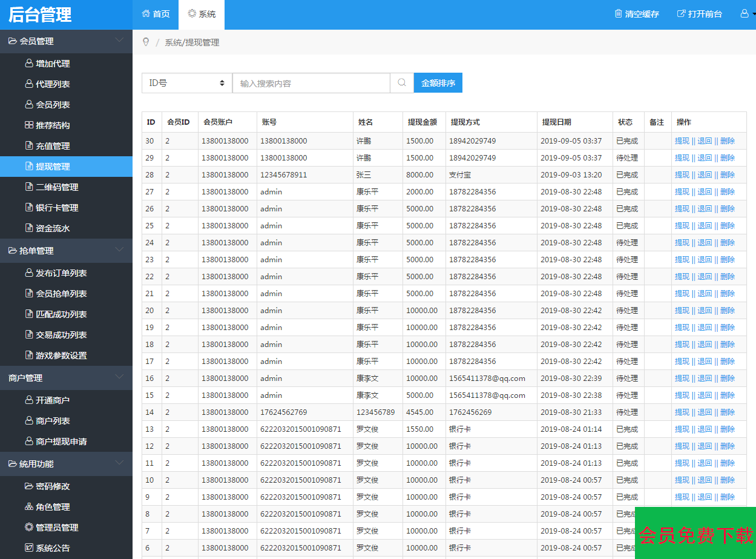
Task: Click the 推荐结构 grid icon in sidebar
Action: 28,125
